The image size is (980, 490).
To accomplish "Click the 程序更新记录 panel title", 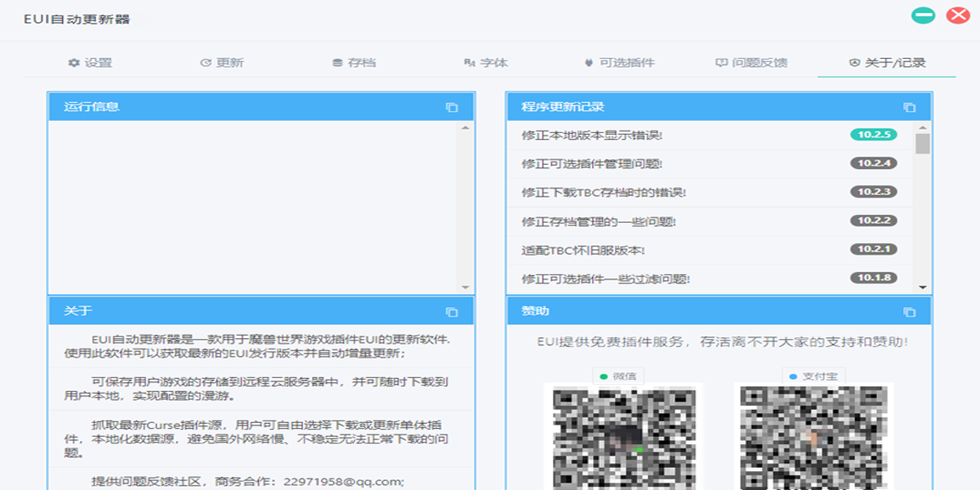I will click(563, 107).
